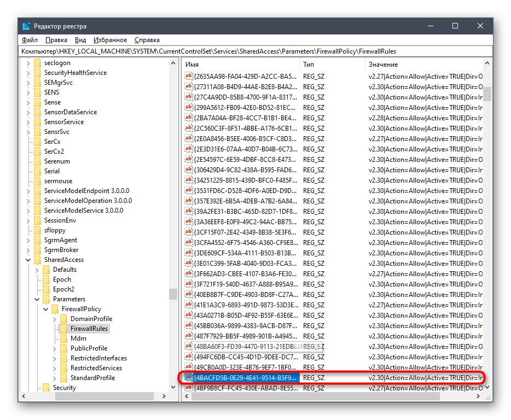Viewport: 511px width, 420px height.
Task: Expand the PublicProfile key
Action: 55,349
